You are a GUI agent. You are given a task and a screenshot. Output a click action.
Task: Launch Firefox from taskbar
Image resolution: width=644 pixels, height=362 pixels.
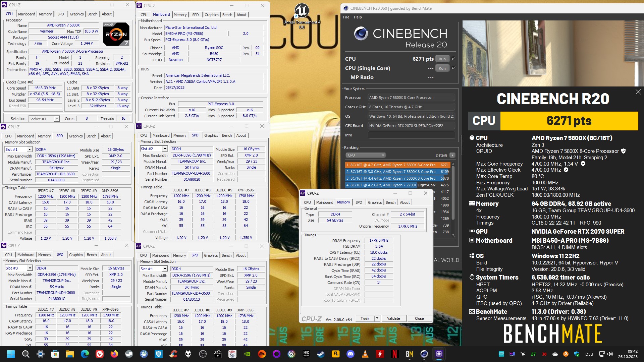114,354
